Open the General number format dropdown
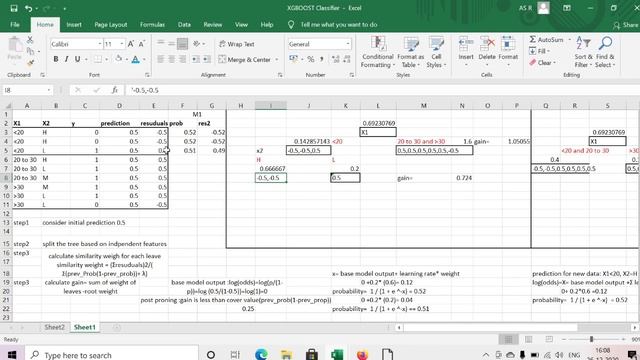The width and height of the screenshot is (640, 360). pos(348,44)
